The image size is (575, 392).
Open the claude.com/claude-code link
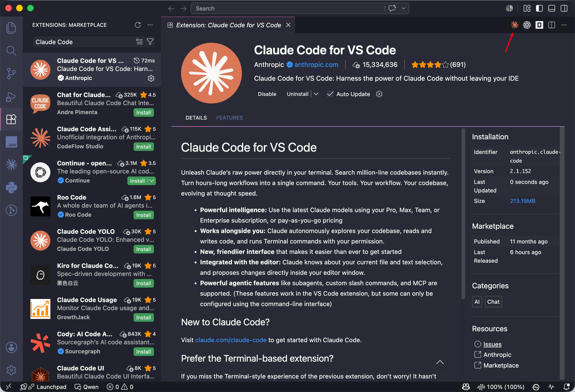click(230, 340)
